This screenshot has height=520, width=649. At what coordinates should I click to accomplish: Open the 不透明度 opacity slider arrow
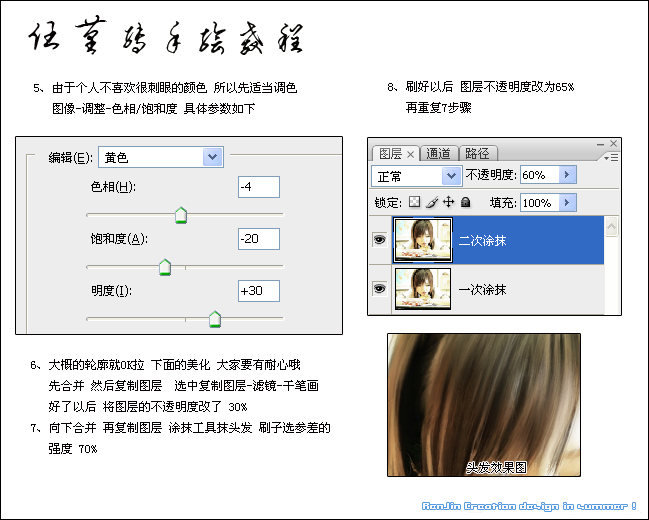pyautogui.click(x=567, y=175)
